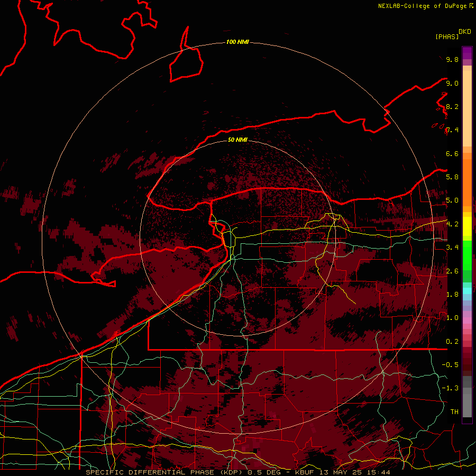Click the -0.5 color scale value
Image resolution: width=476 pixels, height=476 pixels.
(x=450, y=364)
